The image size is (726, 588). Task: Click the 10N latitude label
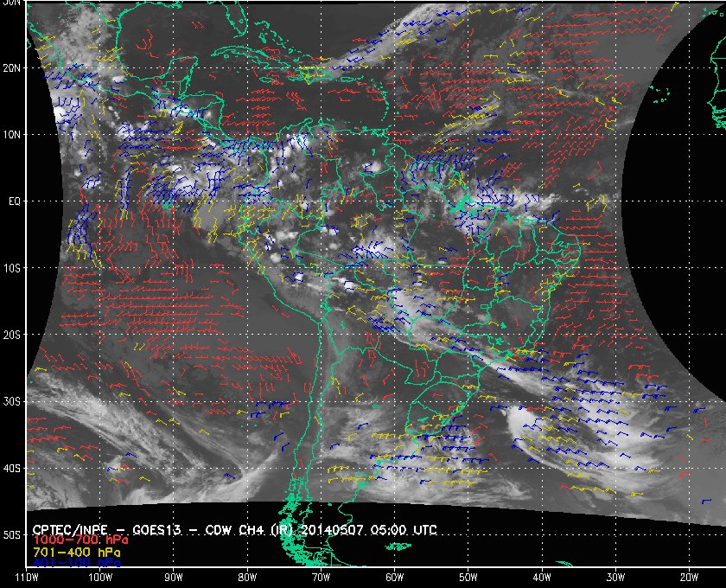11,134
